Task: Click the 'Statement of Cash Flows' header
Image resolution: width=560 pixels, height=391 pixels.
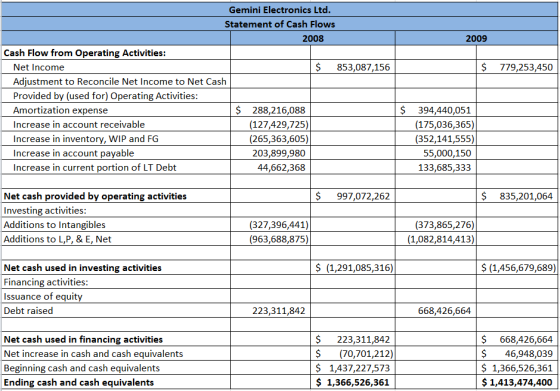Action: click(280, 24)
